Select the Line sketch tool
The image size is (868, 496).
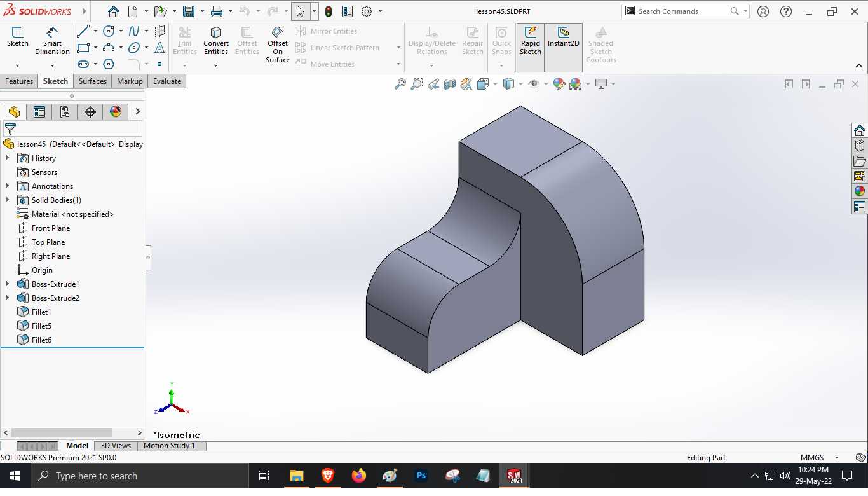[x=83, y=31]
